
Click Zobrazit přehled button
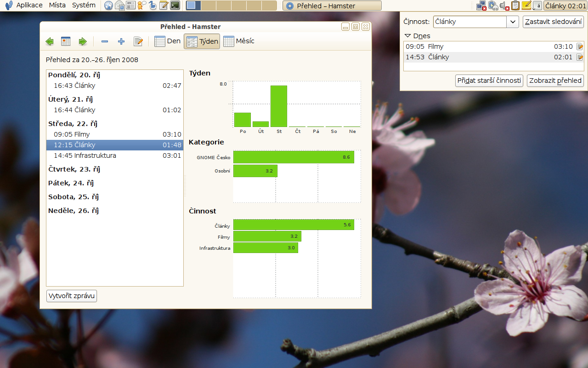click(x=555, y=80)
